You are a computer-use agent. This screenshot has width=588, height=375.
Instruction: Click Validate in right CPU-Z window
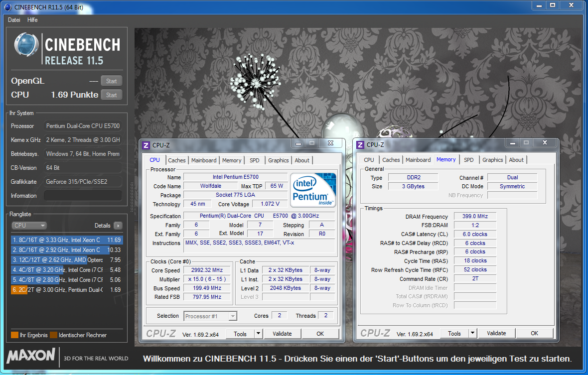(496, 333)
